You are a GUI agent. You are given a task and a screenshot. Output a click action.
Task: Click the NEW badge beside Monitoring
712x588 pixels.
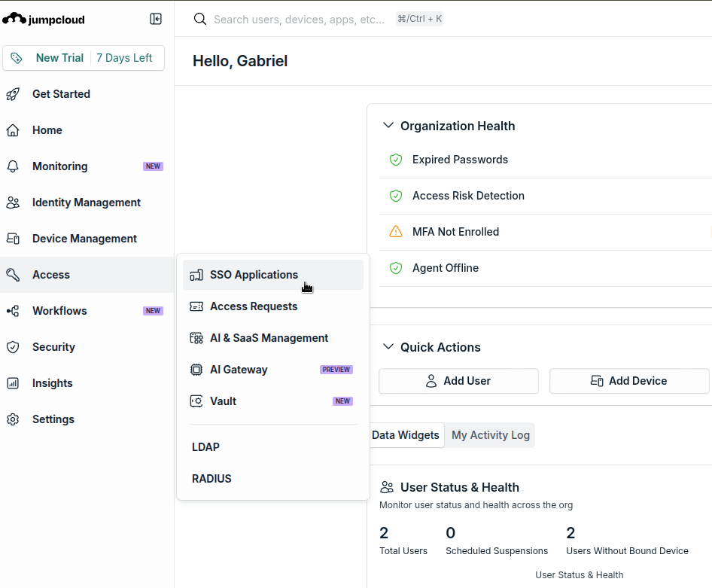click(x=153, y=166)
